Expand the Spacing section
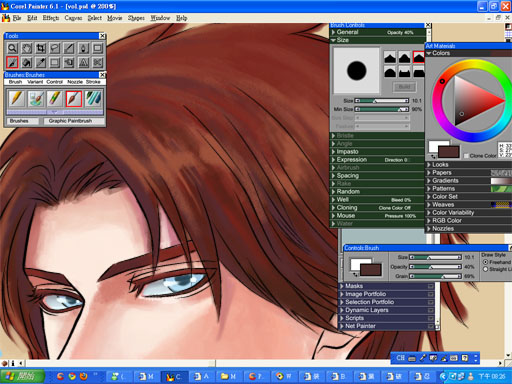512x384 pixels. point(333,175)
